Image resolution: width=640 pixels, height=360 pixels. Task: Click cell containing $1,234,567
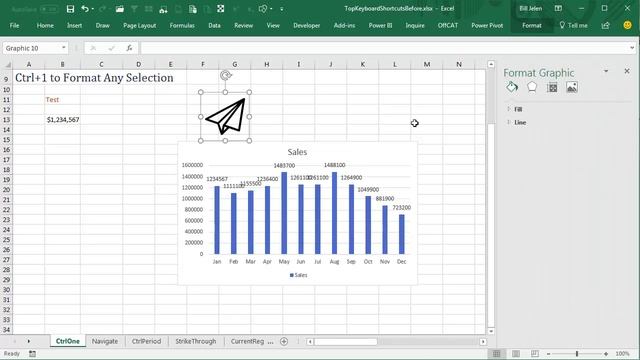tap(62, 120)
